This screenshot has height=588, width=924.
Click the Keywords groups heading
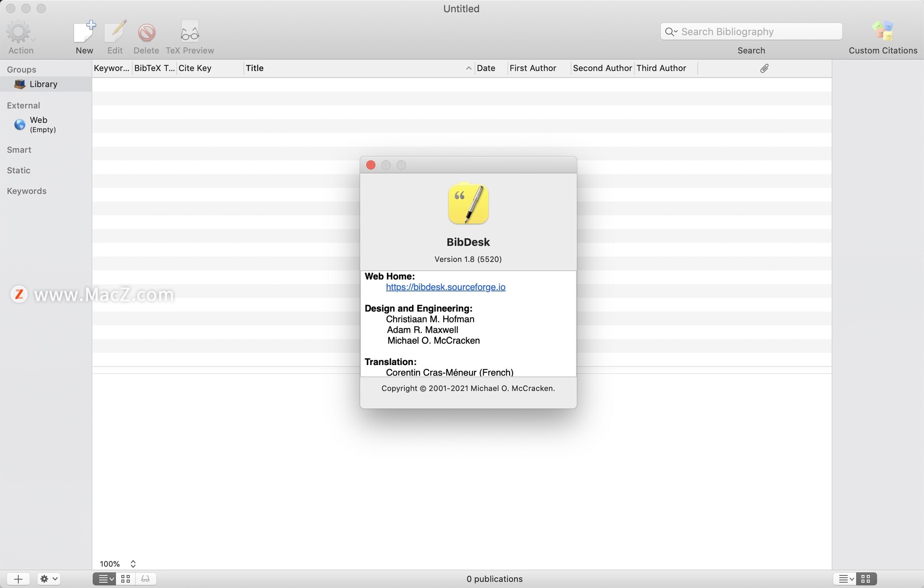[x=27, y=191]
